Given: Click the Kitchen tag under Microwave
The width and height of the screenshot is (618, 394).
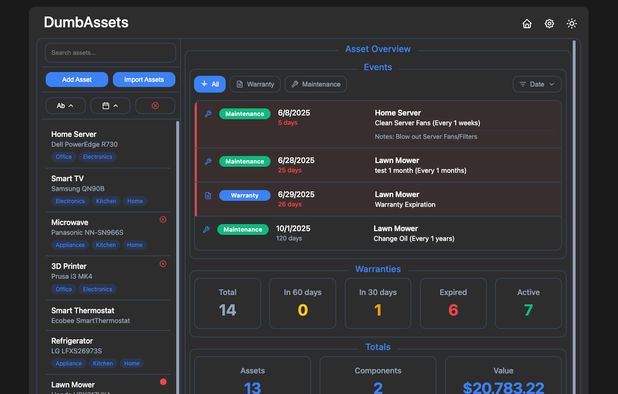Looking at the screenshot, I should tap(106, 245).
